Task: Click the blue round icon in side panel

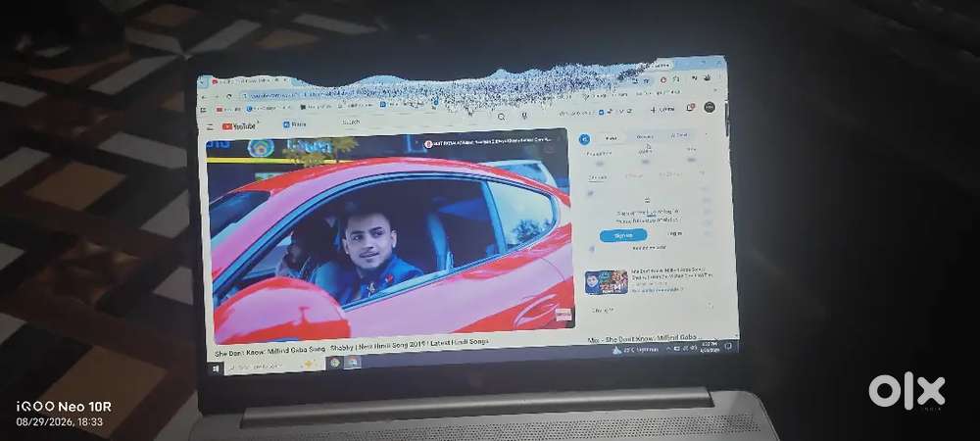Action: pos(584,139)
